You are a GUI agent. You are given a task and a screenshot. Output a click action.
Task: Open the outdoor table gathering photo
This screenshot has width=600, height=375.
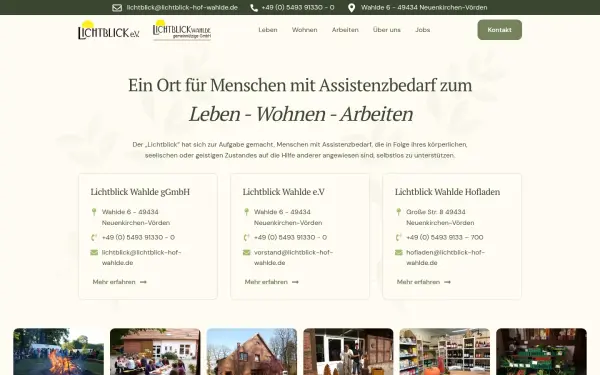(155, 352)
